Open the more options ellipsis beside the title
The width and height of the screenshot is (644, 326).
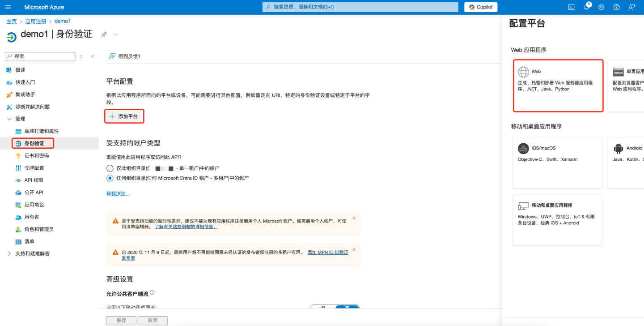116,34
